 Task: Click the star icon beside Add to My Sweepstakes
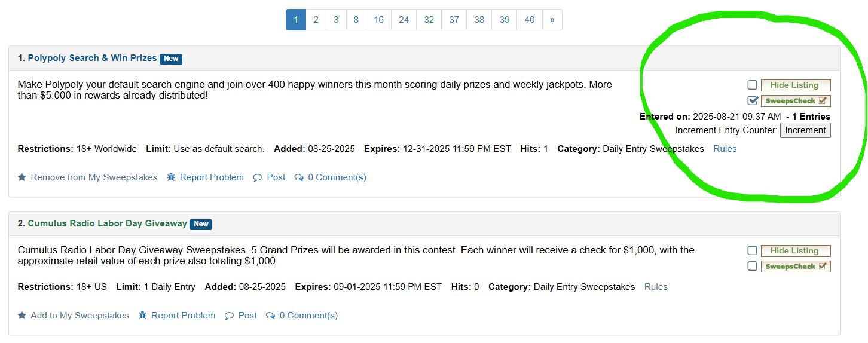[x=22, y=316]
